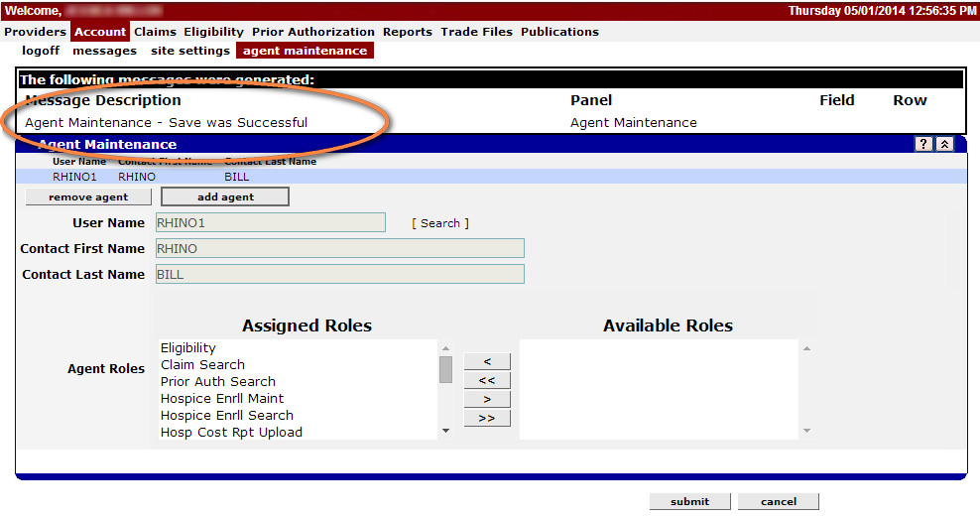980x519 pixels.
Task: Click the >> all roles arrow button
Action: click(487, 418)
